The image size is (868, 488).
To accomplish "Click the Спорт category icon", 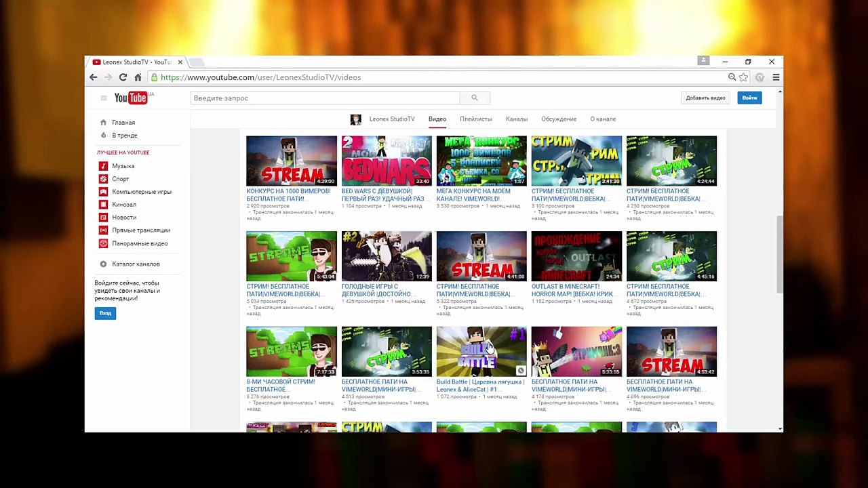I will click(103, 179).
